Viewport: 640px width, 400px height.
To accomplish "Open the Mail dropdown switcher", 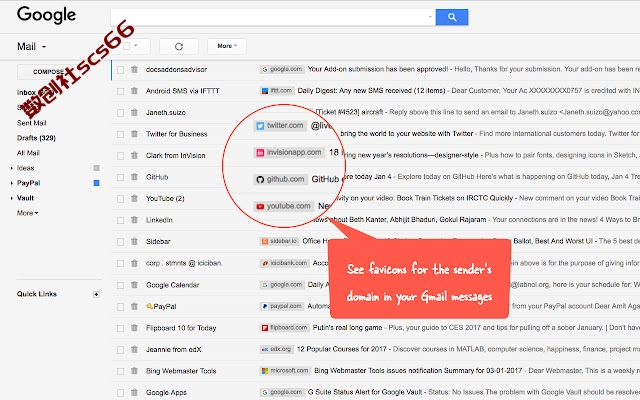I will click(31, 47).
